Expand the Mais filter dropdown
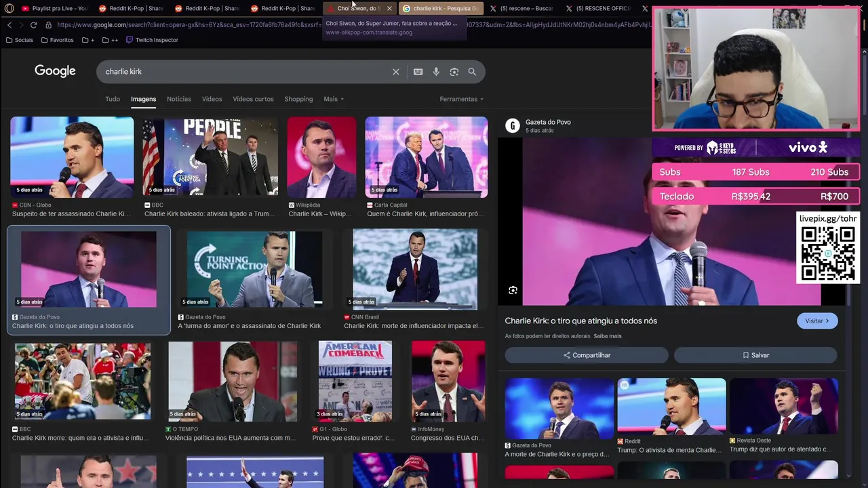868x488 pixels. [334, 99]
